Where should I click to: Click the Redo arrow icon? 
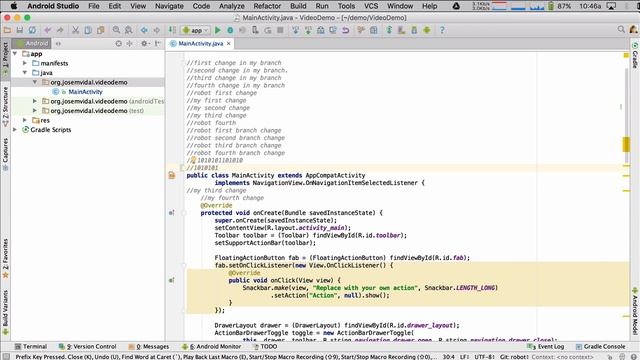tap(60, 30)
